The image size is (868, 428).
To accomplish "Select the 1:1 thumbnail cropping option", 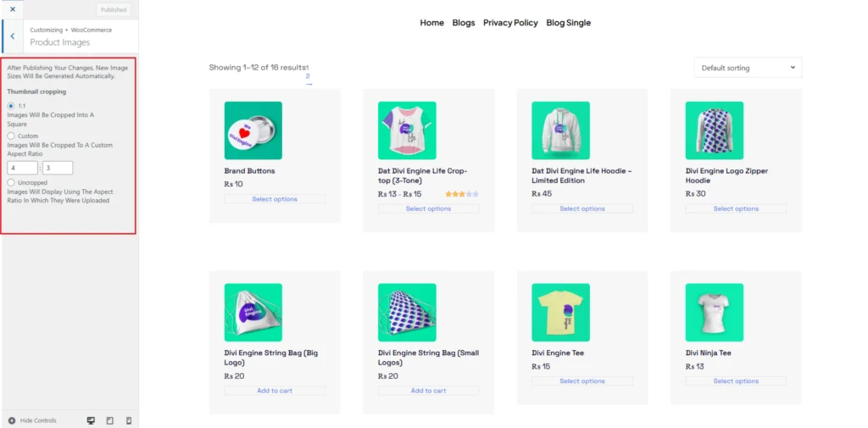I will 11,105.
